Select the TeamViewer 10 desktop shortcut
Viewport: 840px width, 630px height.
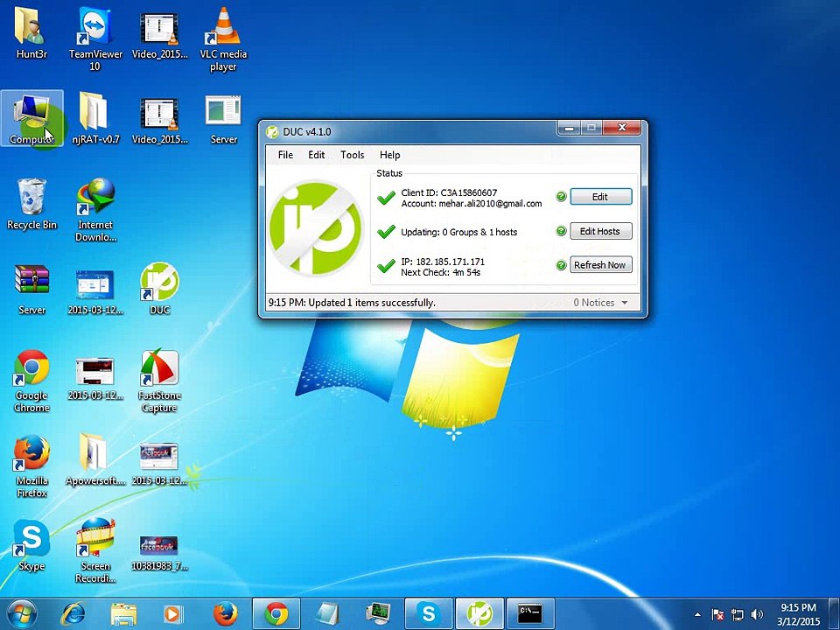point(95,38)
